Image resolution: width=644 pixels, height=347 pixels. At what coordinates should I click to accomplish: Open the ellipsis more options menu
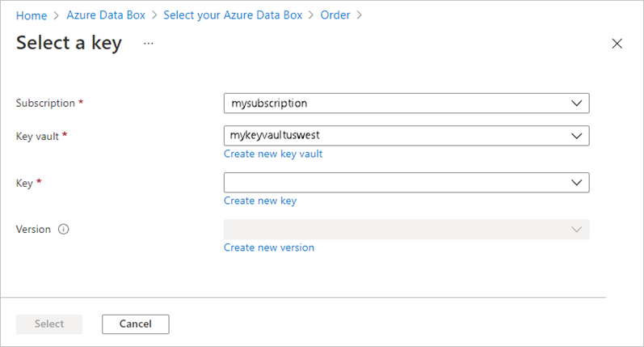pyautogui.click(x=148, y=43)
